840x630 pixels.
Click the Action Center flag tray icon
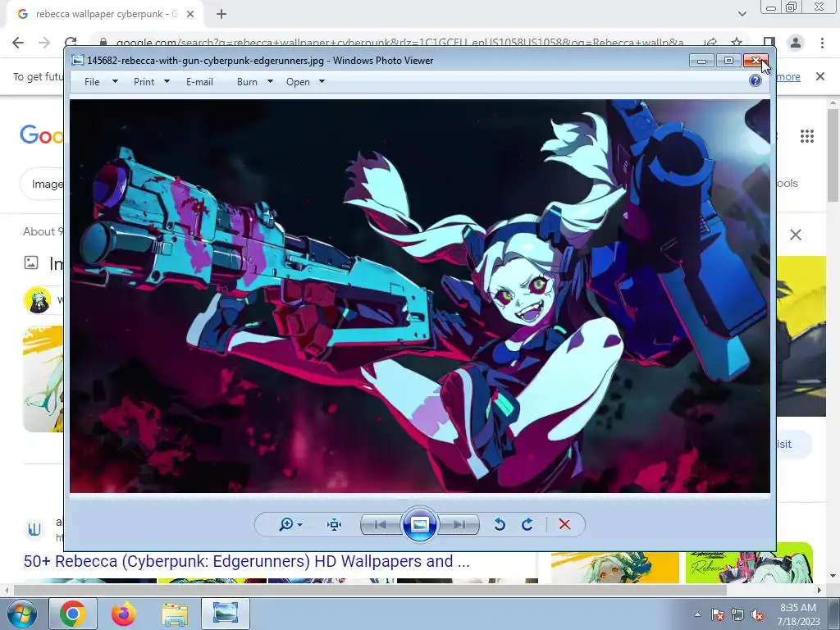point(718,614)
